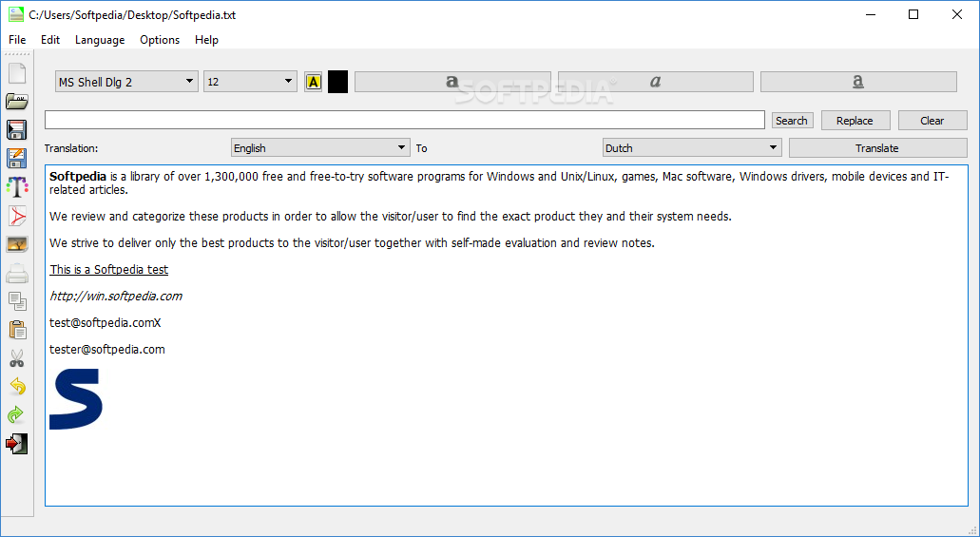The width and height of the screenshot is (980, 537).
Task: Click Save As floppy with pencil icon
Action: click(x=17, y=158)
